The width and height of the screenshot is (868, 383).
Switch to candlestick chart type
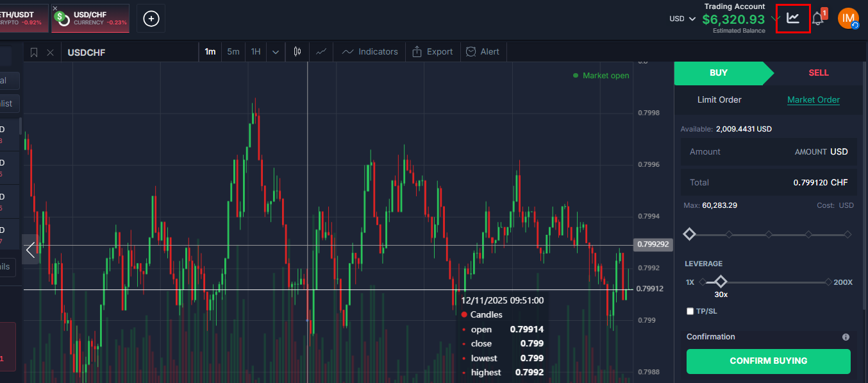pos(297,51)
